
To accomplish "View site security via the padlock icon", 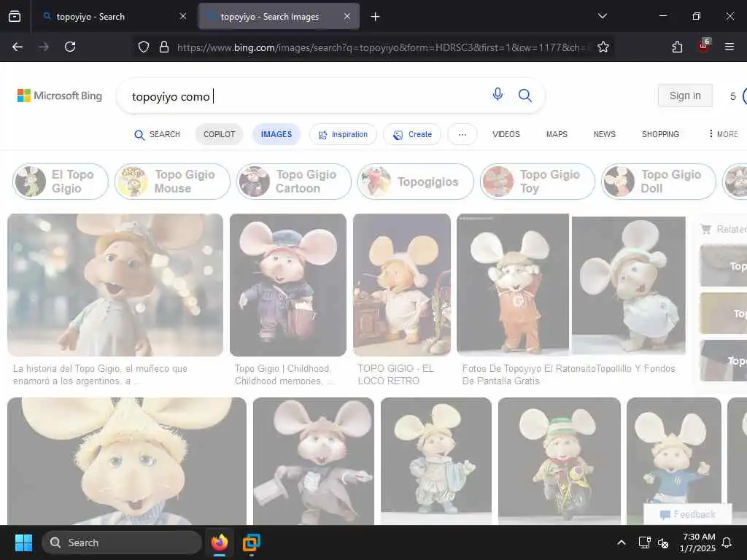I will click(x=164, y=47).
